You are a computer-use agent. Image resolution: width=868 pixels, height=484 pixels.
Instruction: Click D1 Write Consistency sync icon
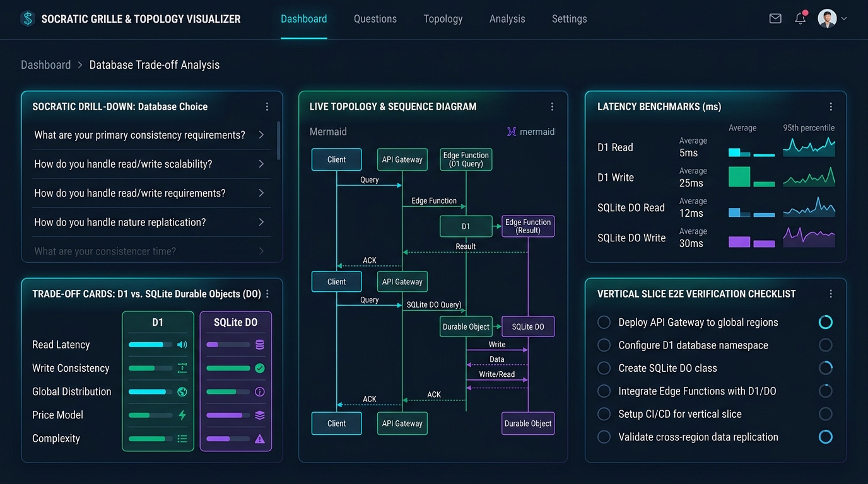[182, 368]
